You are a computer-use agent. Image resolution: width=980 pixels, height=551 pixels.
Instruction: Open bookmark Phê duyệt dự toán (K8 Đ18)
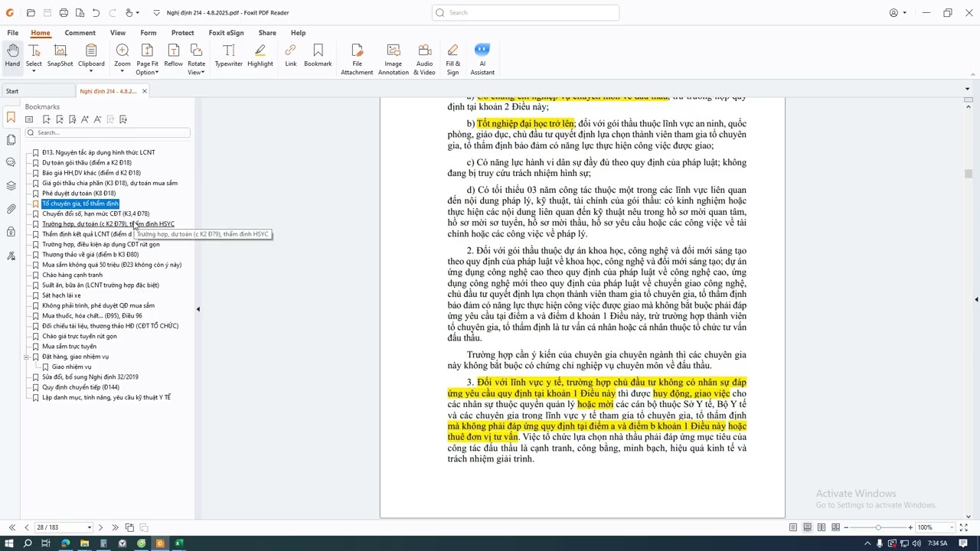point(79,193)
